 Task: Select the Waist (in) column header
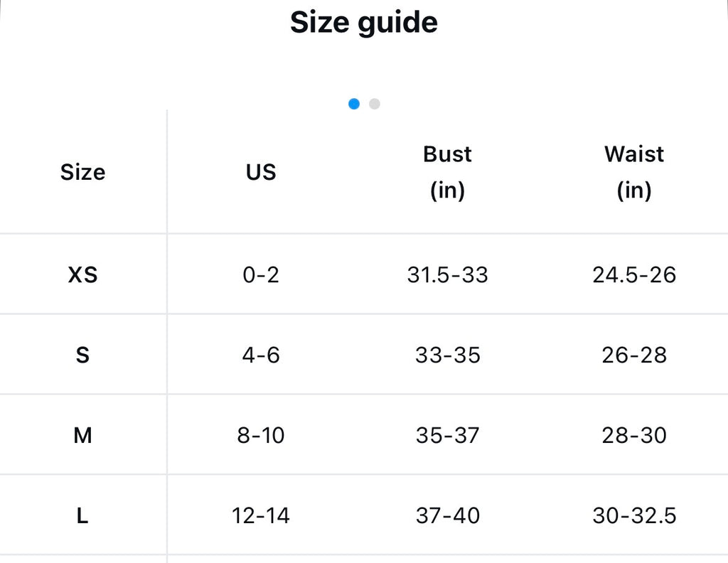click(634, 172)
